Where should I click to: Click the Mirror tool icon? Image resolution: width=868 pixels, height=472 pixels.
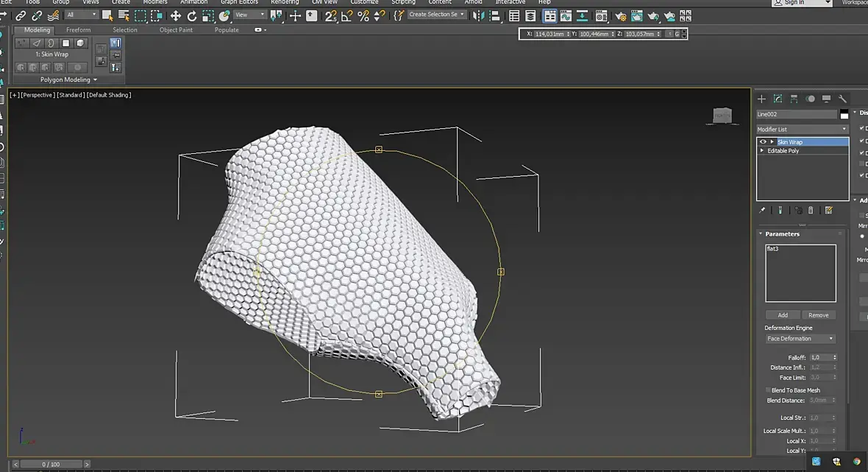479,15
